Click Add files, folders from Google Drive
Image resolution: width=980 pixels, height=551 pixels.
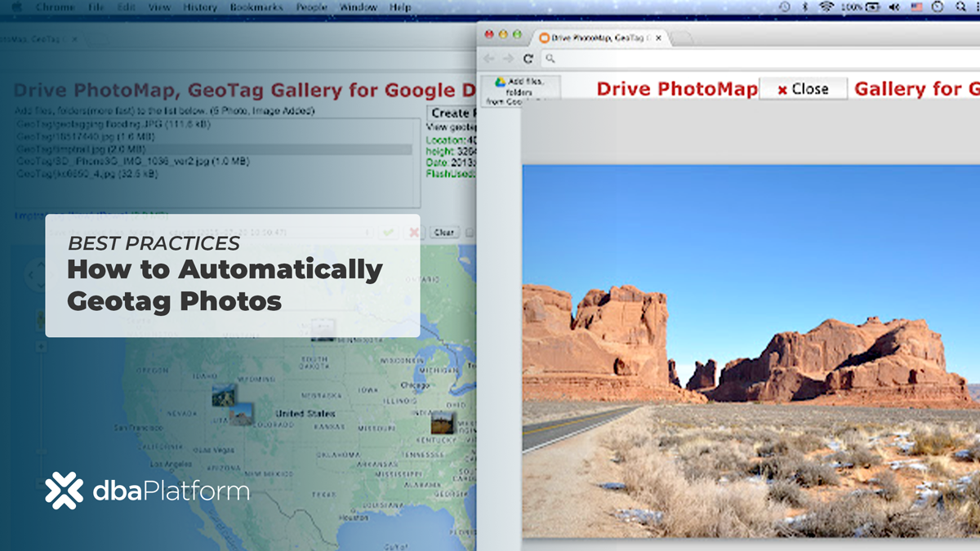(x=519, y=91)
